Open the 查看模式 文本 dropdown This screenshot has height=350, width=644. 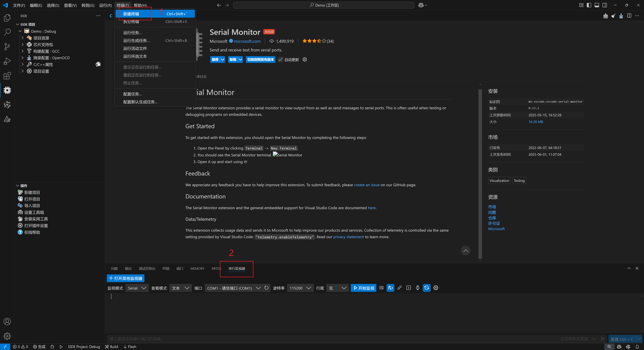click(x=180, y=288)
